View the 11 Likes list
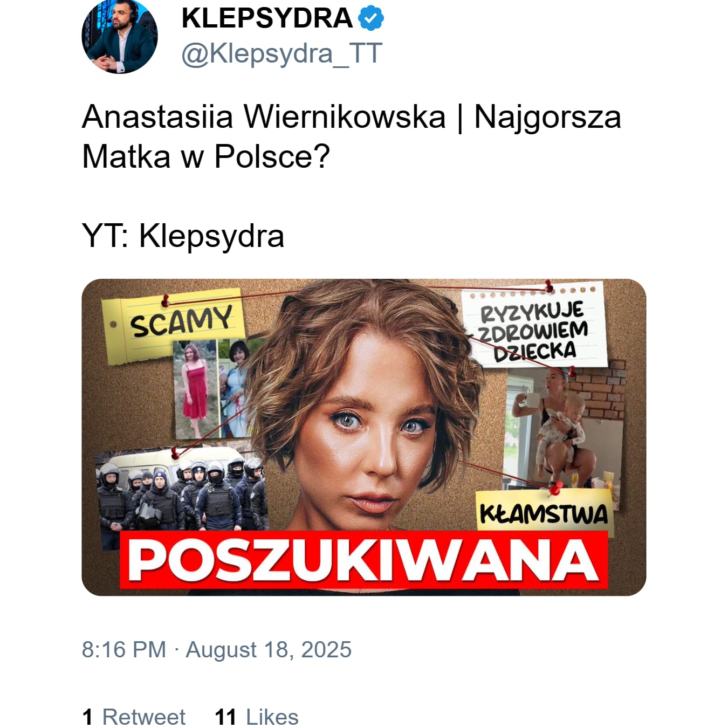This screenshot has height=728, width=728. 256,717
